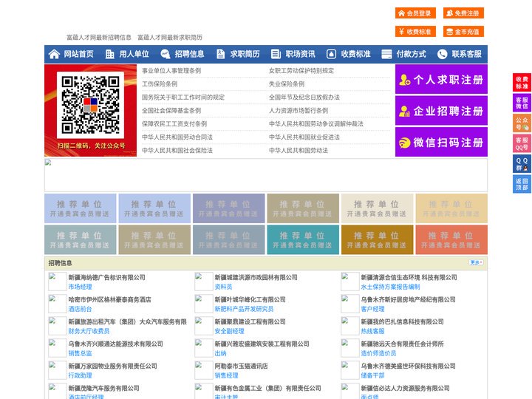Click the icon beside 收费标准 in navbar
The height and width of the screenshot is (399, 532).
tap(331, 54)
